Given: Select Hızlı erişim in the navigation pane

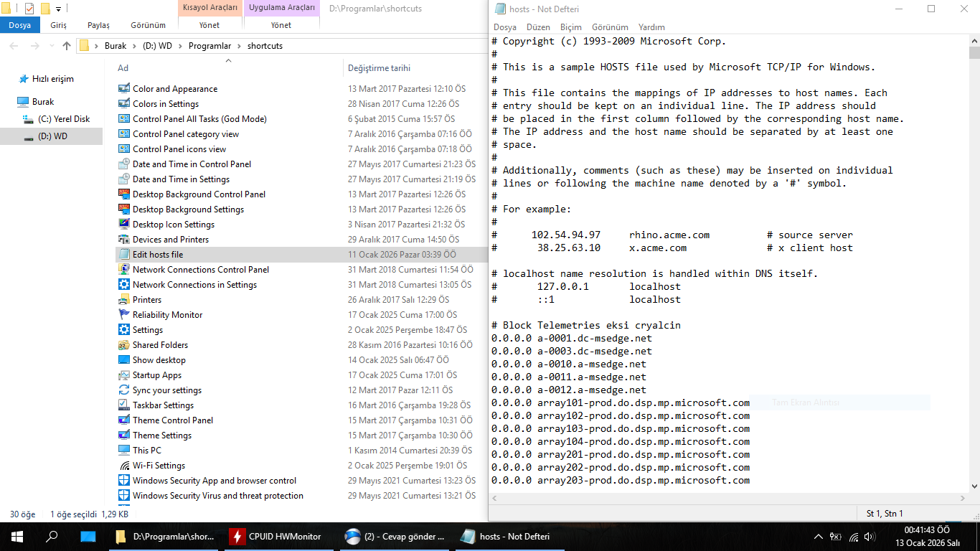Looking at the screenshot, I should [52, 79].
